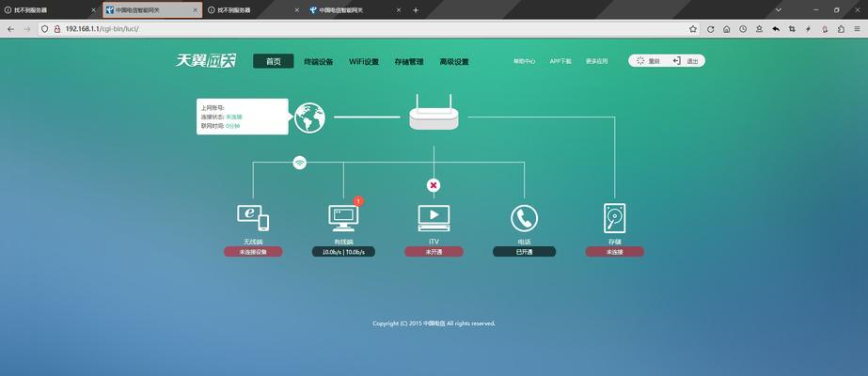Open the browser hamburger menu
Viewport: 868px width, 376px height.
tap(857, 29)
